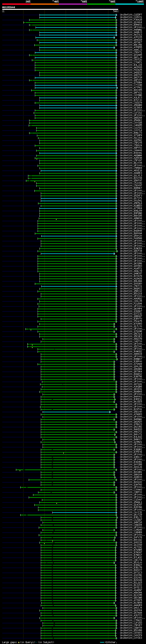Open the UniRef100_A7P2X5 hit

coord(131,37)
